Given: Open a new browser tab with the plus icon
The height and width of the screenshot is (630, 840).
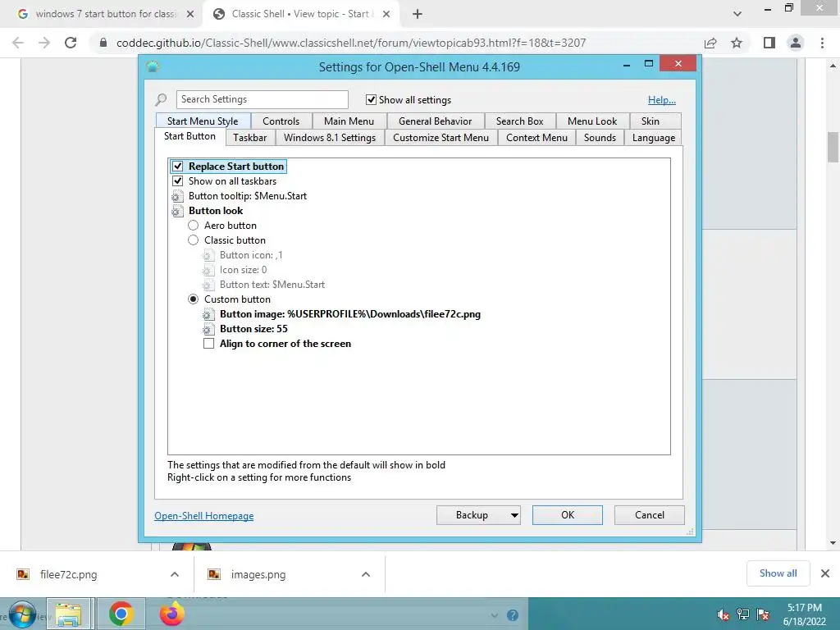Looking at the screenshot, I should pyautogui.click(x=418, y=15).
